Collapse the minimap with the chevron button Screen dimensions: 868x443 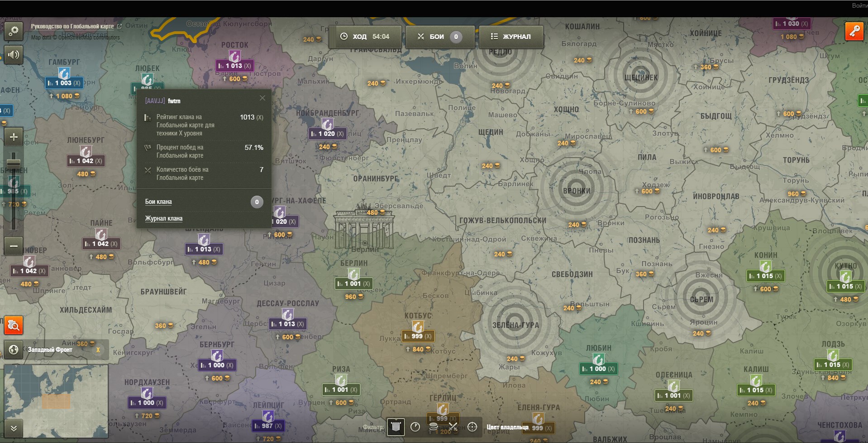coord(14,428)
